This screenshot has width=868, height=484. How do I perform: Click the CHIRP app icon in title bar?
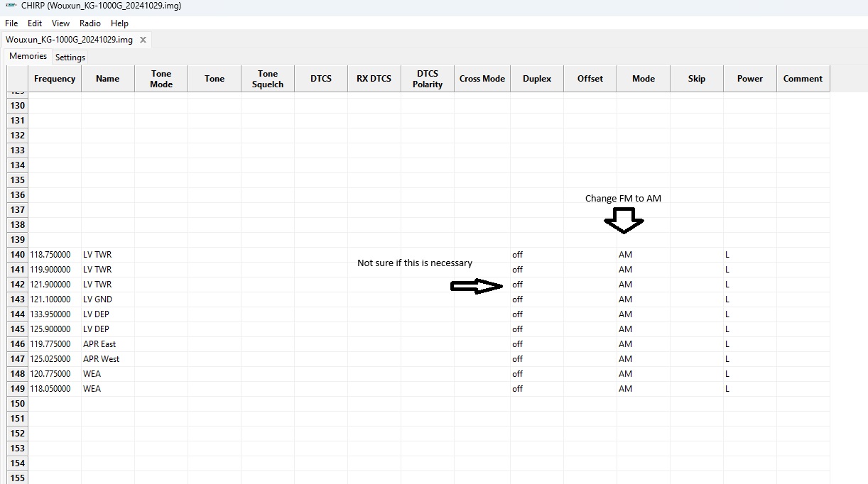coord(11,6)
